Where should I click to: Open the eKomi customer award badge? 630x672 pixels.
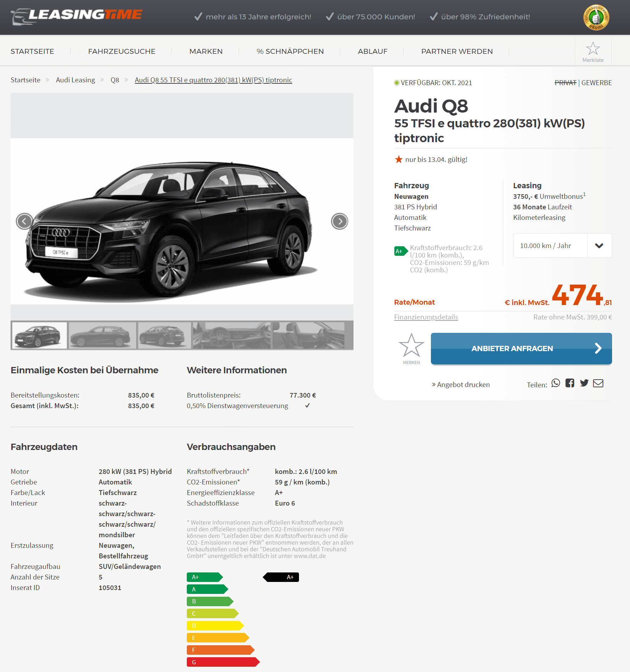pyautogui.click(x=596, y=18)
